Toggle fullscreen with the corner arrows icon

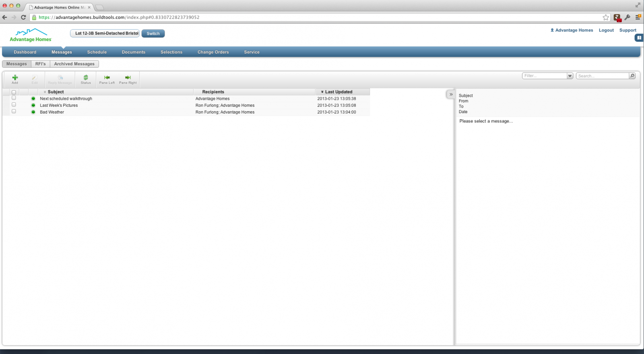pos(638,5)
